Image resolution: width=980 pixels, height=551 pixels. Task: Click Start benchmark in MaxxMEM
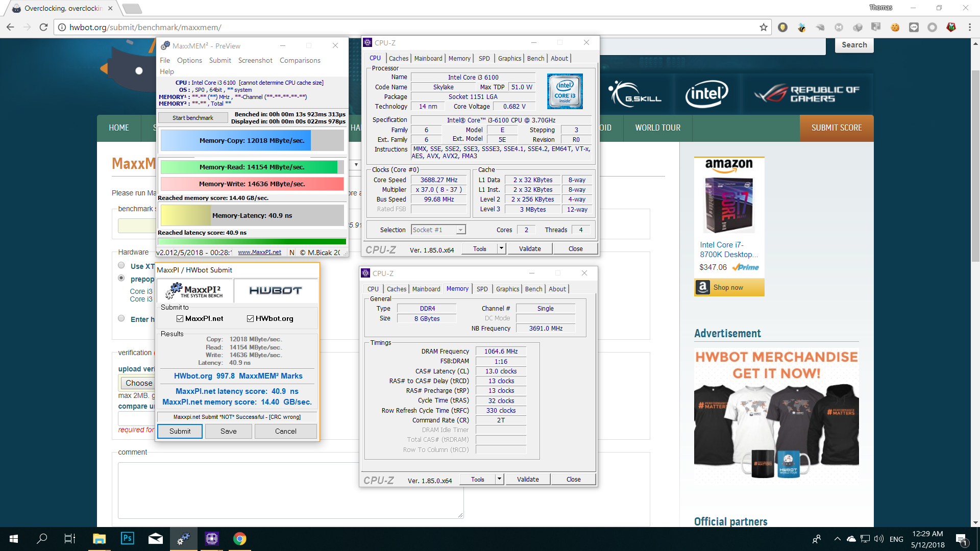[x=193, y=118]
